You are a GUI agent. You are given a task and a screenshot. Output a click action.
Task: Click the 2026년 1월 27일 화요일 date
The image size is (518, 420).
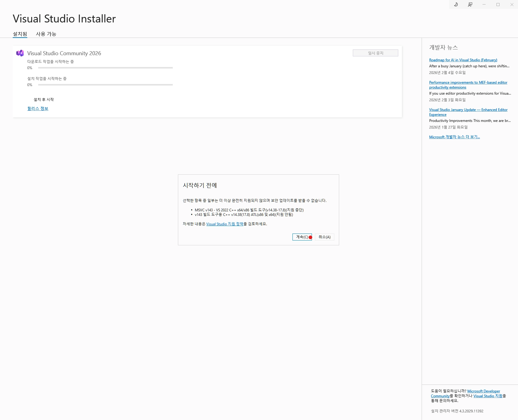[448, 127]
